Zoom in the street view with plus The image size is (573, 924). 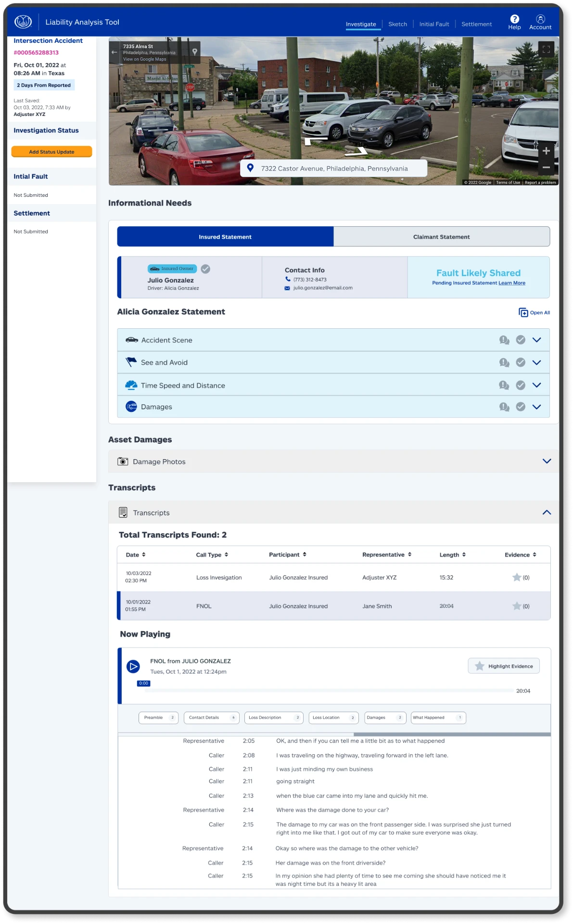pos(546,151)
